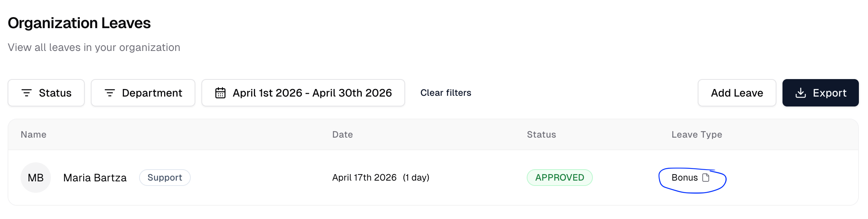The width and height of the screenshot is (868, 219).
Task: Click the calendar icon in date range
Action: (x=220, y=93)
